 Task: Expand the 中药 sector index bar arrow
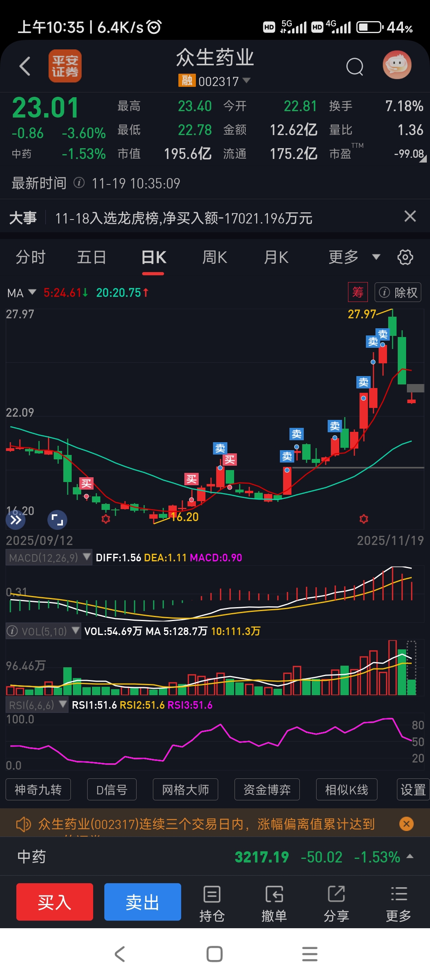click(410, 856)
